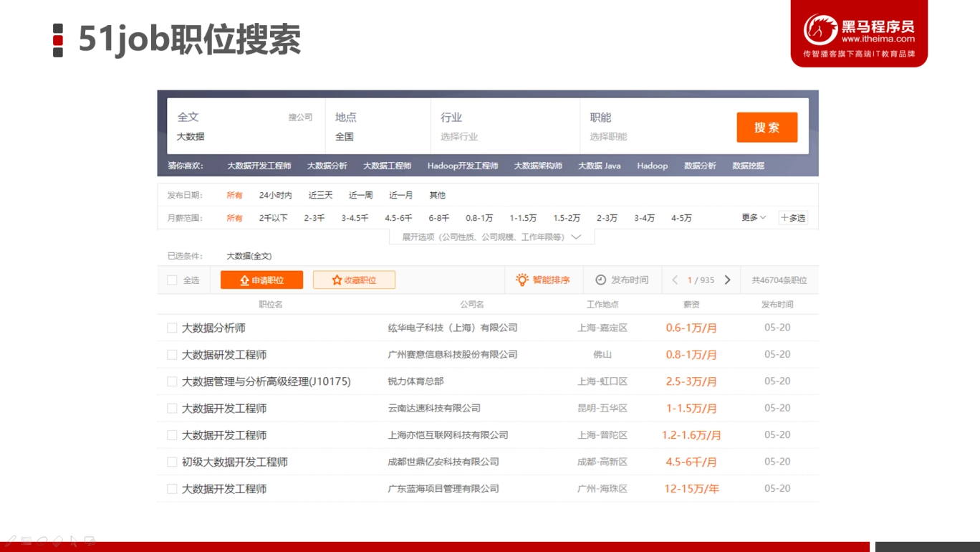Open company 纮华电子科技（上海）有限公司
This screenshot has height=552, width=980.
point(453,328)
